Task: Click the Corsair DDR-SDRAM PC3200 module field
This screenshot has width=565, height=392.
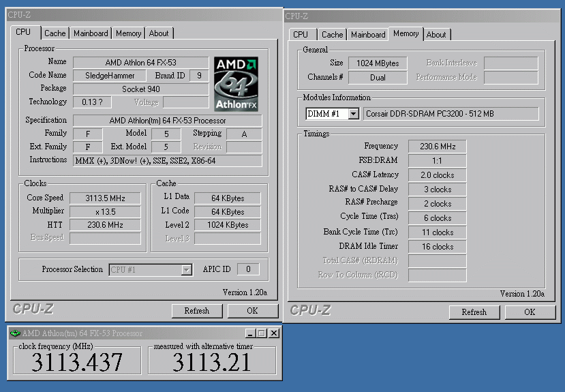Action: click(451, 114)
